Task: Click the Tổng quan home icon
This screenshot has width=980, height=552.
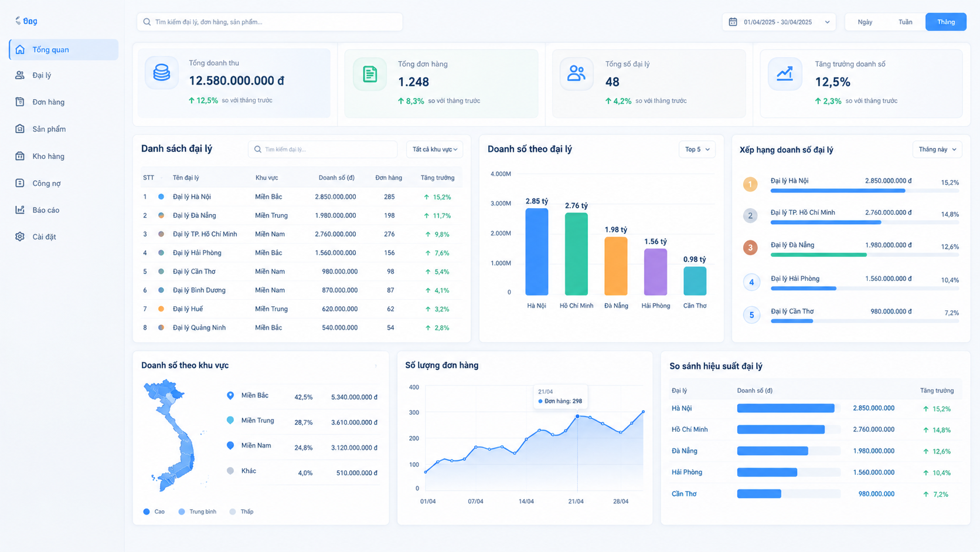Action: click(20, 49)
